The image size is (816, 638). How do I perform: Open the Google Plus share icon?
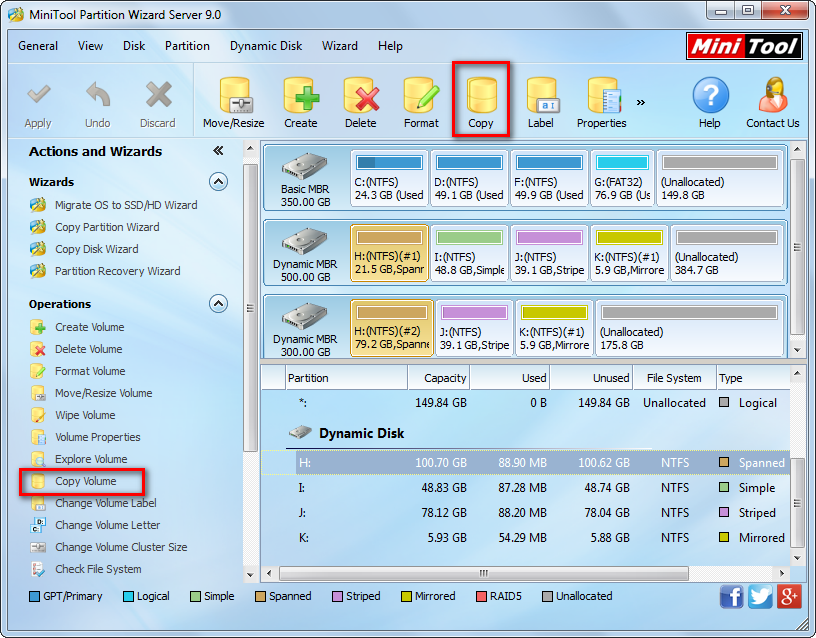tap(789, 596)
